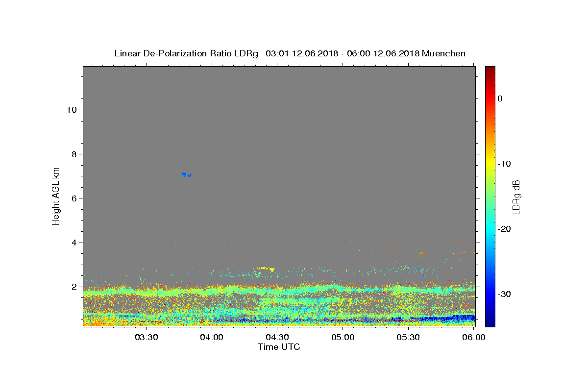Click the 04:00 time tick label
Image resolution: width=588 pixels, height=392 pixels.
tap(212, 337)
